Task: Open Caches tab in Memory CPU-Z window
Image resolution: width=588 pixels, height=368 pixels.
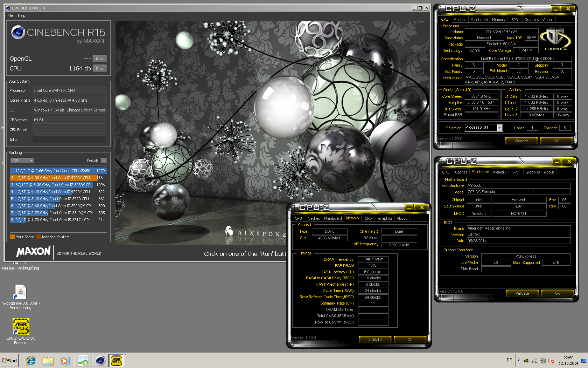Action: pyautogui.click(x=314, y=218)
